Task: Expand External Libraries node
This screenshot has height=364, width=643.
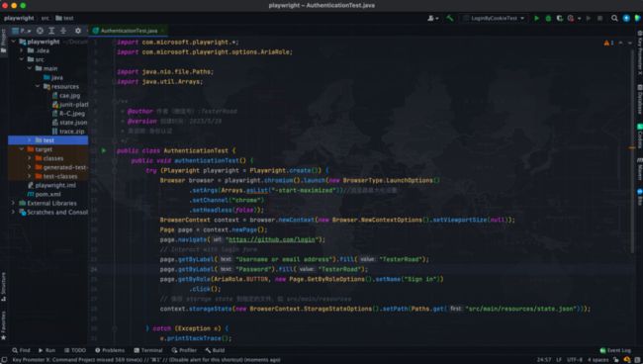Action: 13,204
